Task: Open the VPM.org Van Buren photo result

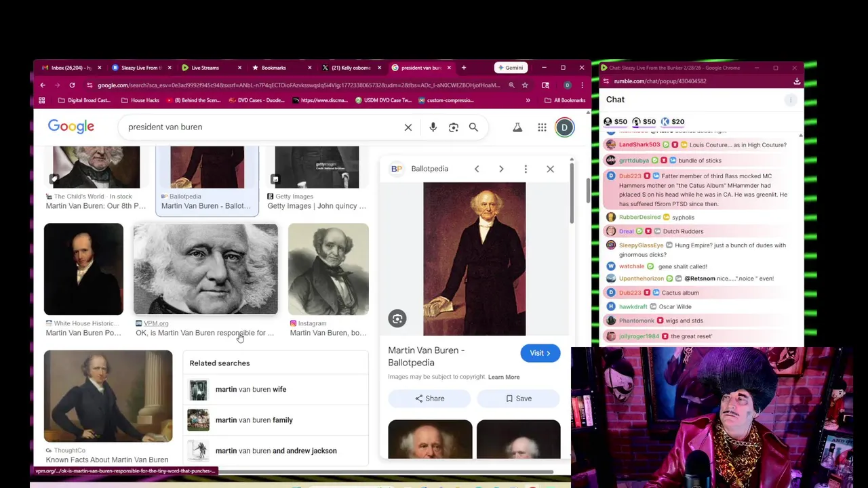Action: tap(205, 270)
